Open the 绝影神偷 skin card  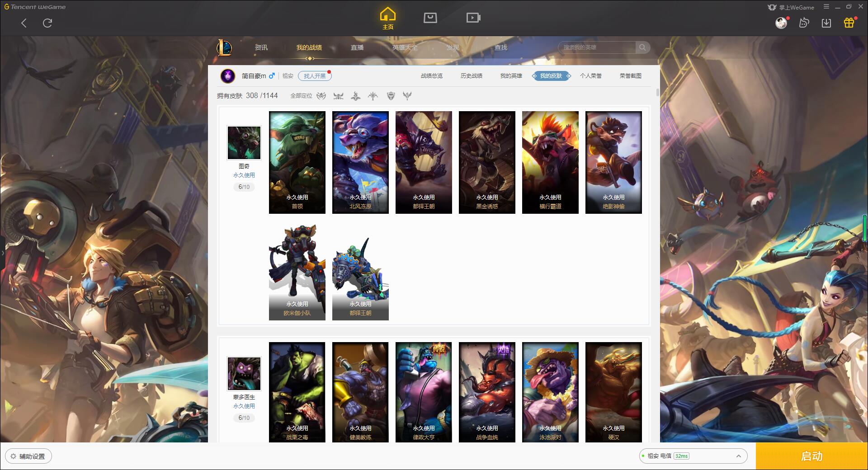click(613, 162)
